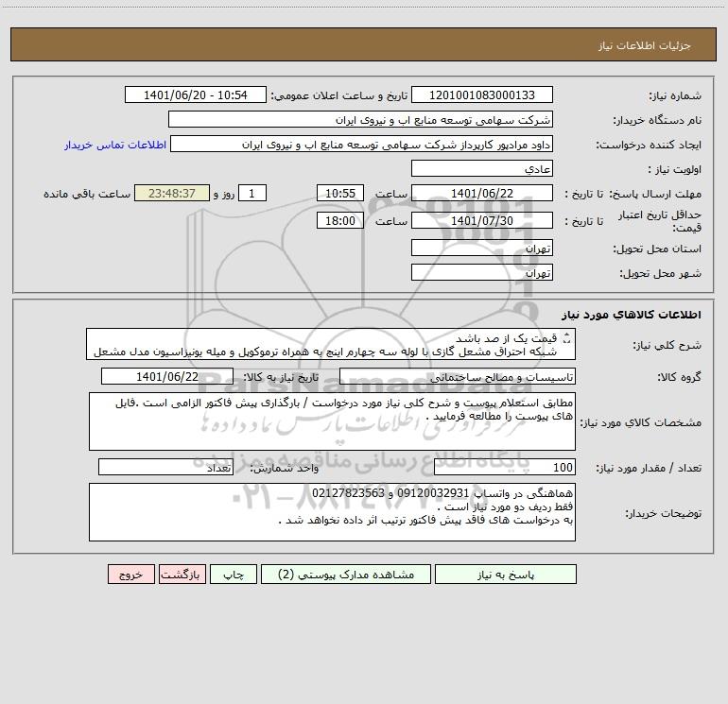Click the توضیحات خریدار label
The width and height of the screenshot is (728, 704).
(x=664, y=513)
